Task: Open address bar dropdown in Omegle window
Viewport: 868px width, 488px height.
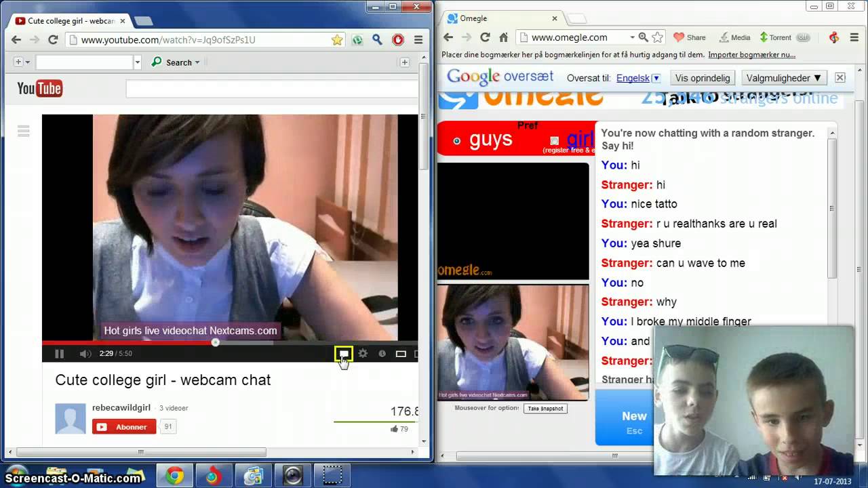Action: point(632,37)
